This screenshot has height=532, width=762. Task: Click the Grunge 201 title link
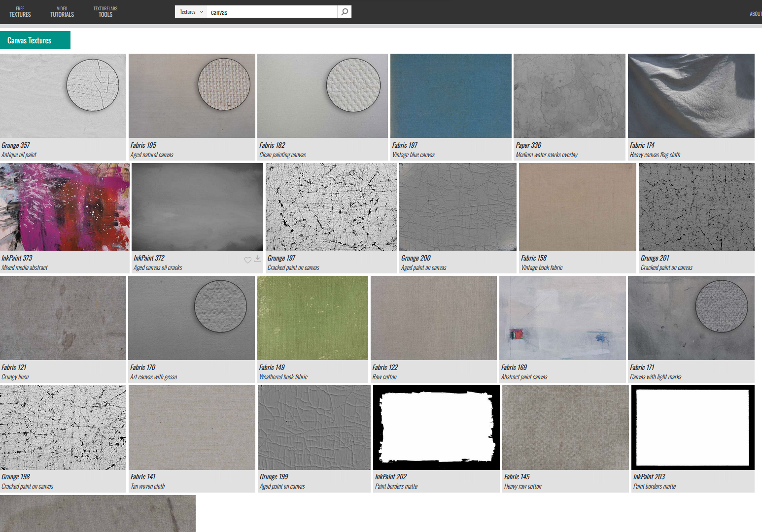point(655,258)
